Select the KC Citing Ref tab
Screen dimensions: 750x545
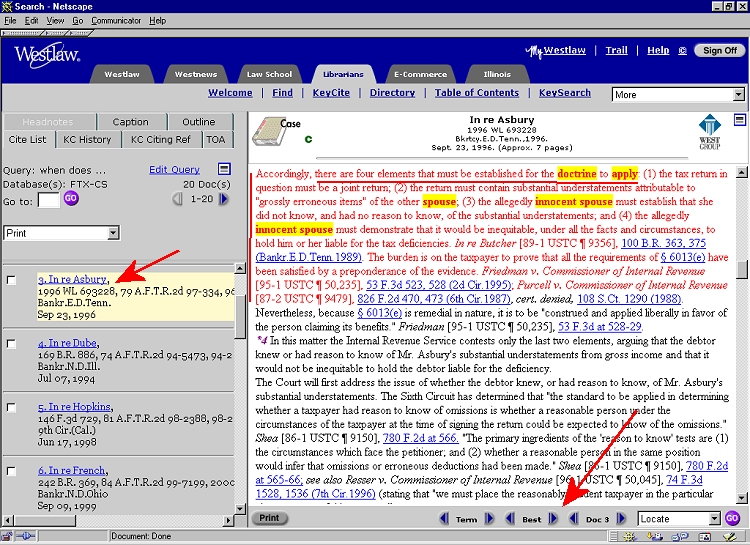161,139
